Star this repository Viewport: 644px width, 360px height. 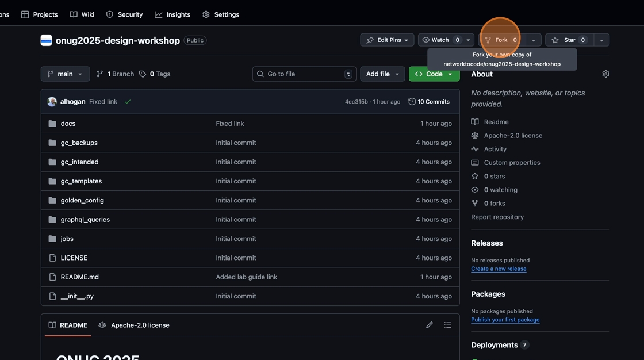coord(569,40)
